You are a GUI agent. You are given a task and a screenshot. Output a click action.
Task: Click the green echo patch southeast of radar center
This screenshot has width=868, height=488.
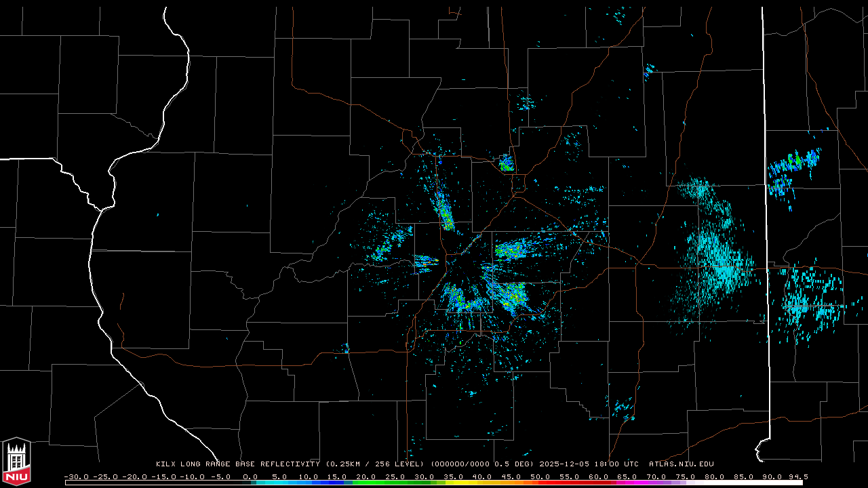[512, 296]
